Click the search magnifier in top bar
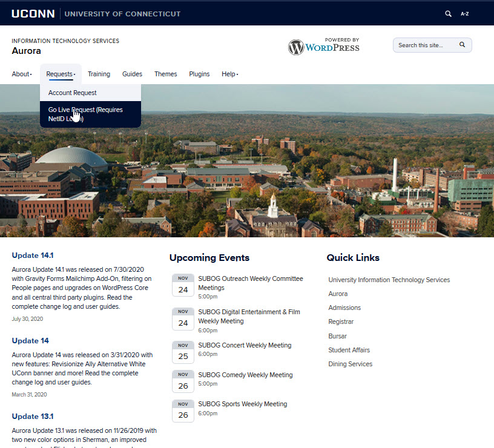Image resolution: width=494 pixels, height=448 pixels. (448, 13)
